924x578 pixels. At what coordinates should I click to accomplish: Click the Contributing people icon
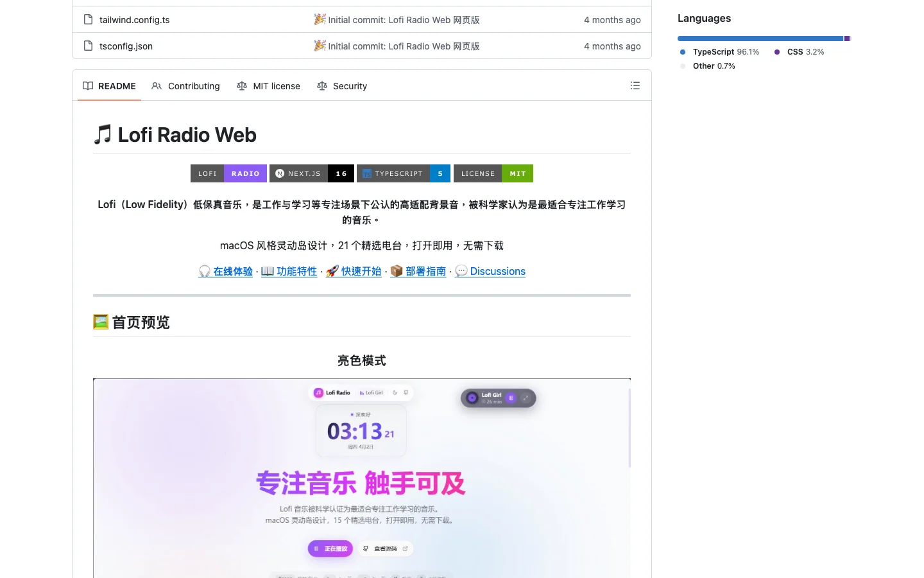(157, 86)
